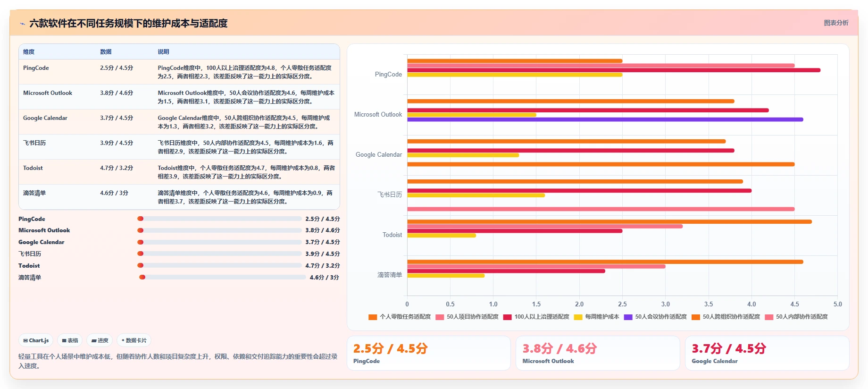Click the Google Calendar progress bar
Image resolution: width=868 pixels, height=389 pixels.
click(x=219, y=242)
